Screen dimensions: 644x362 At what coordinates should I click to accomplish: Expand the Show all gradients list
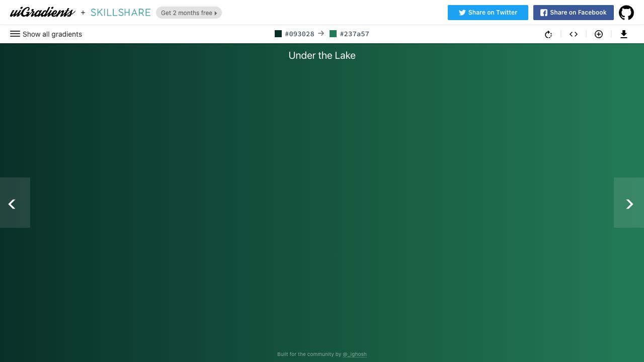click(52, 34)
